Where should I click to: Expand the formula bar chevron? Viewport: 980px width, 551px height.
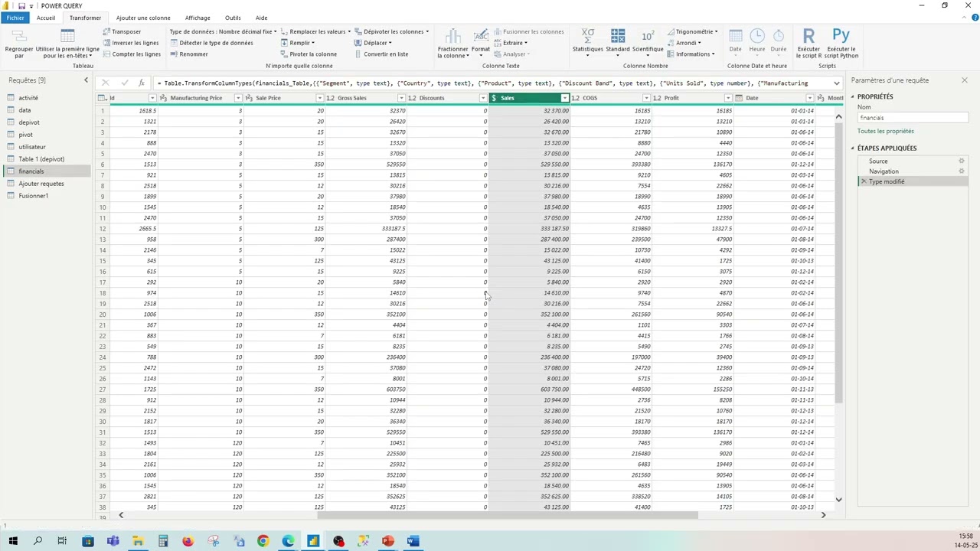tap(837, 83)
